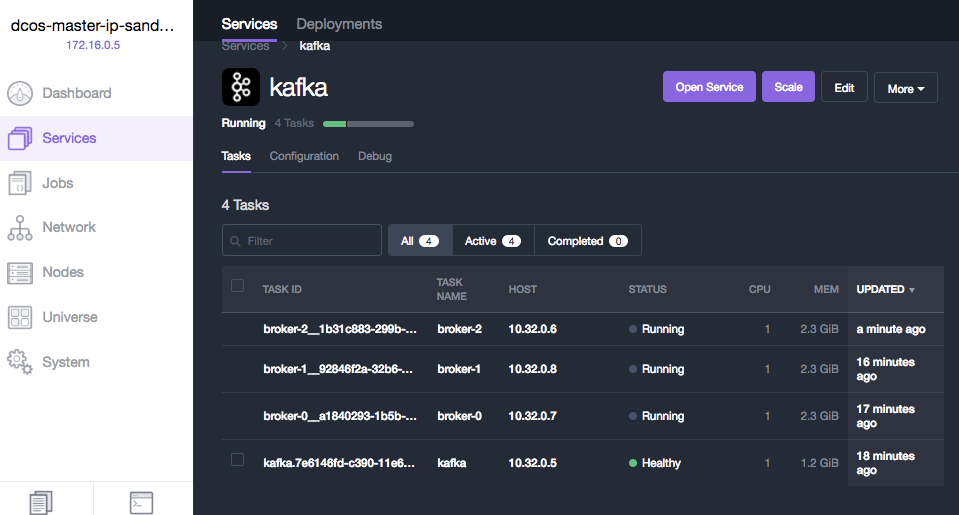
Task: Click the task health progress bar
Action: (368, 124)
